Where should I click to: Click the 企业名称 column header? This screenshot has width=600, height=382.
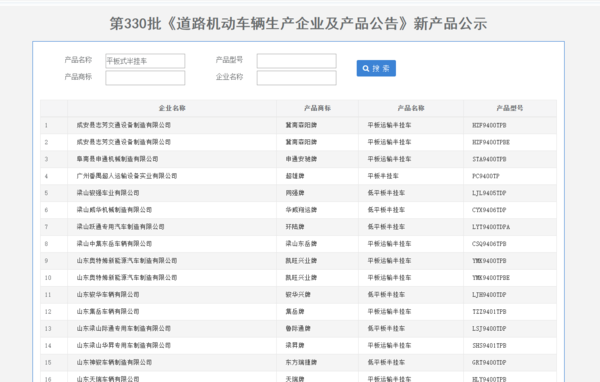172,108
